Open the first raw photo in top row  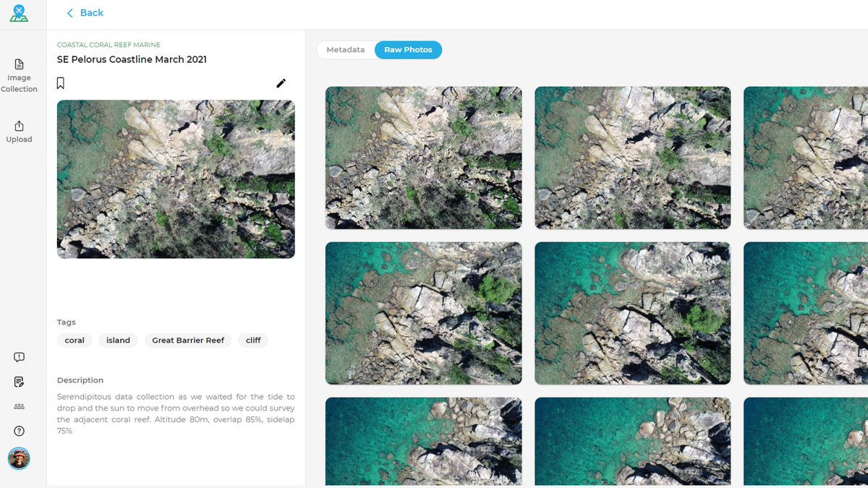[x=423, y=158]
